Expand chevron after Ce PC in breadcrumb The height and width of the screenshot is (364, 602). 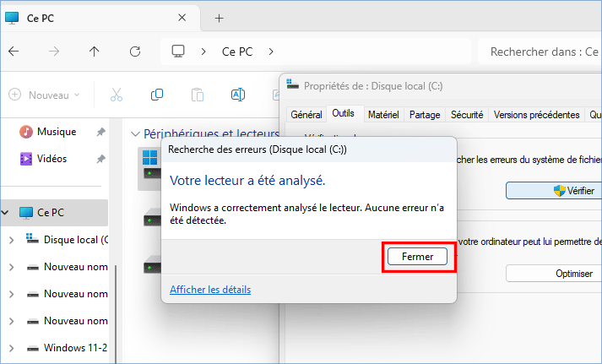[x=271, y=52]
